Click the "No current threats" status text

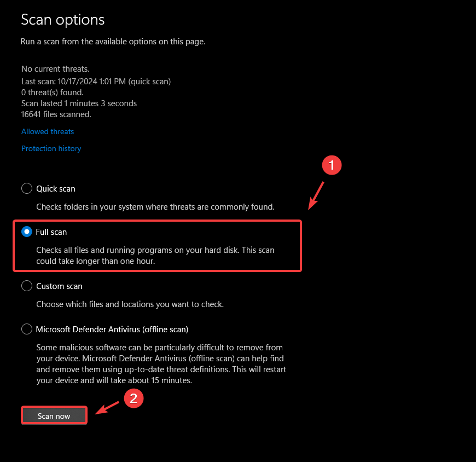55,69
